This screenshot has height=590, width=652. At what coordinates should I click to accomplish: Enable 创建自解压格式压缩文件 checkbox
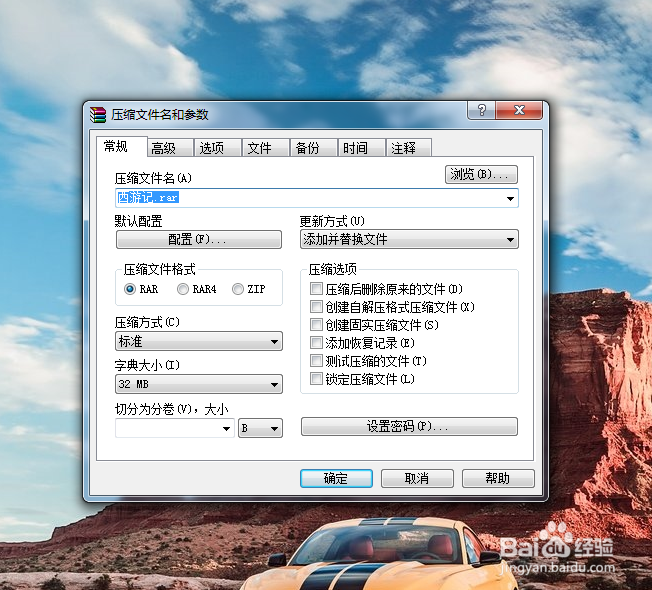point(316,307)
